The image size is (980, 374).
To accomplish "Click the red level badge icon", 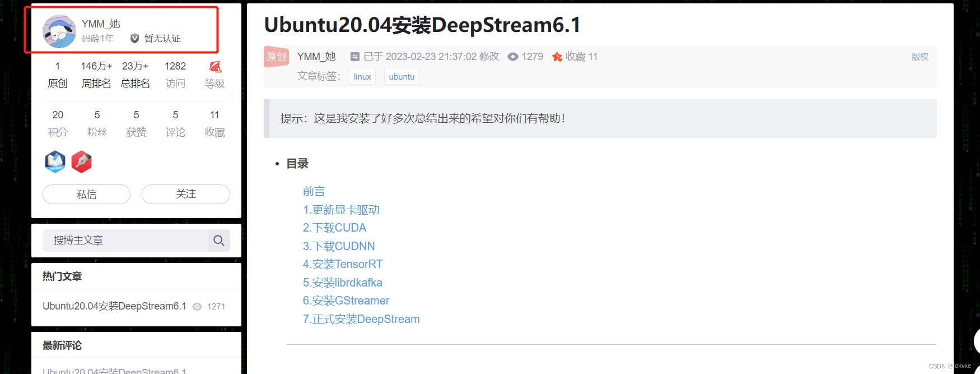I will point(215,67).
